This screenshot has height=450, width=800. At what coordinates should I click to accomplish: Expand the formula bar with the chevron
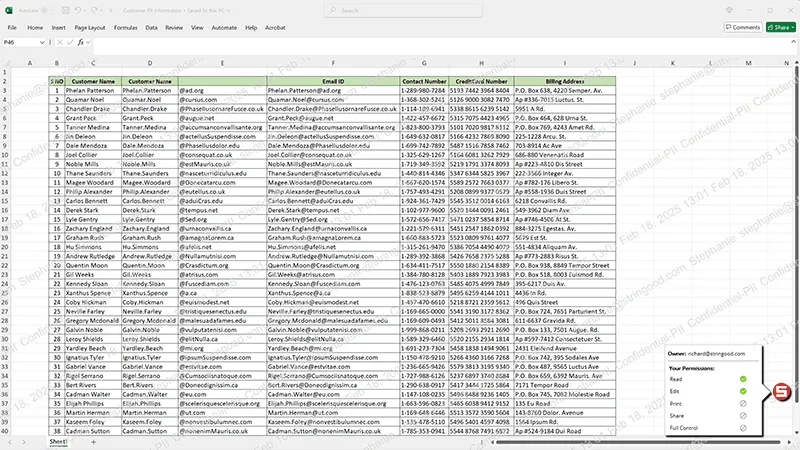click(x=793, y=42)
